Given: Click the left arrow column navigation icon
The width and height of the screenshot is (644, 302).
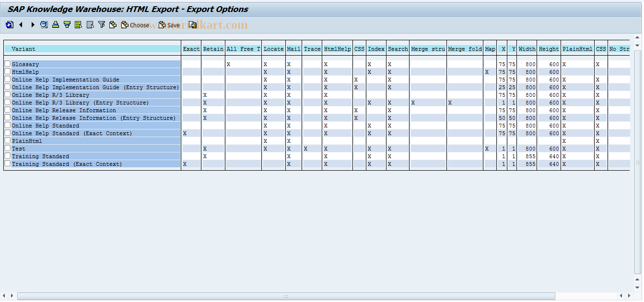Looking at the screenshot, I should [21, 25].
